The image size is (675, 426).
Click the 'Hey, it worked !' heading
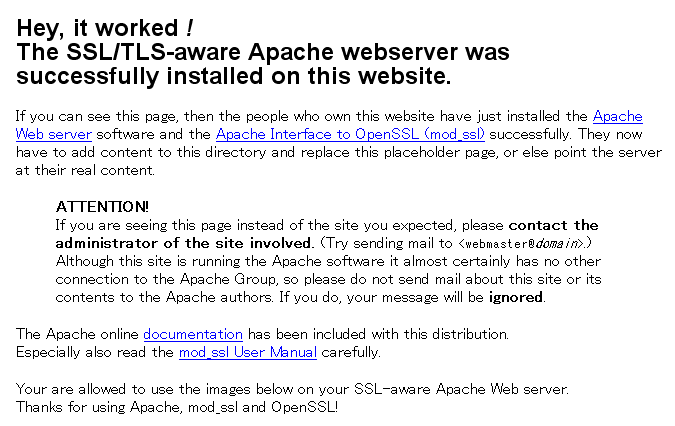tap(105, 28)
